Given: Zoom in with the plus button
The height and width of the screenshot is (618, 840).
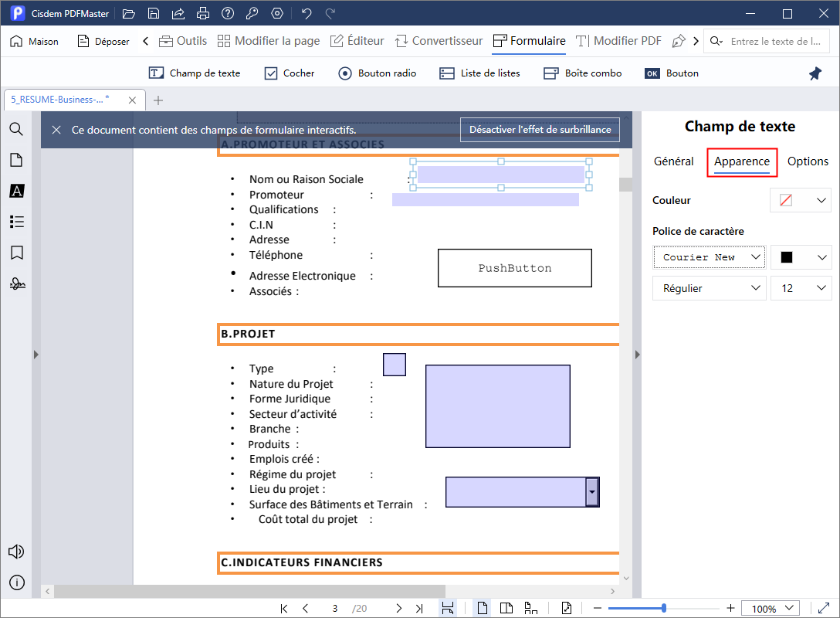Looking at the screenshot, I should 730,609.
